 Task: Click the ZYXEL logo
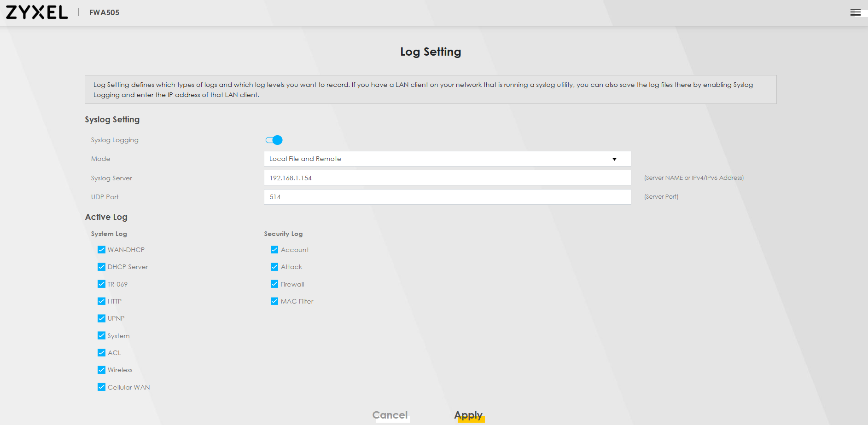(37, 12)
